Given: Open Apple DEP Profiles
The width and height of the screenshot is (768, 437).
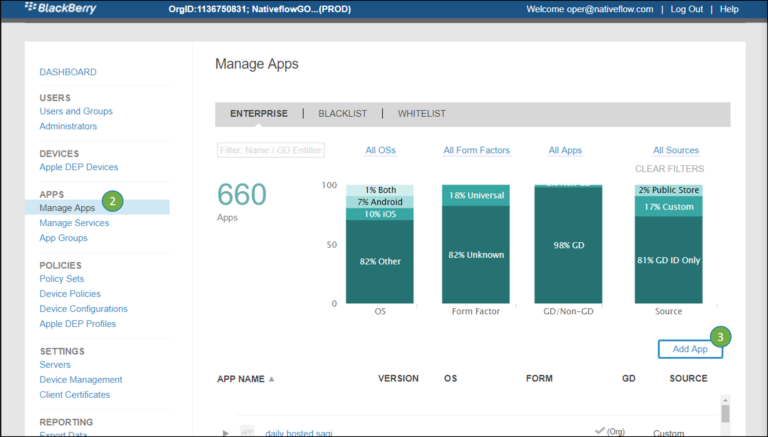Looking at the screenshot, I should pos(78,324).
